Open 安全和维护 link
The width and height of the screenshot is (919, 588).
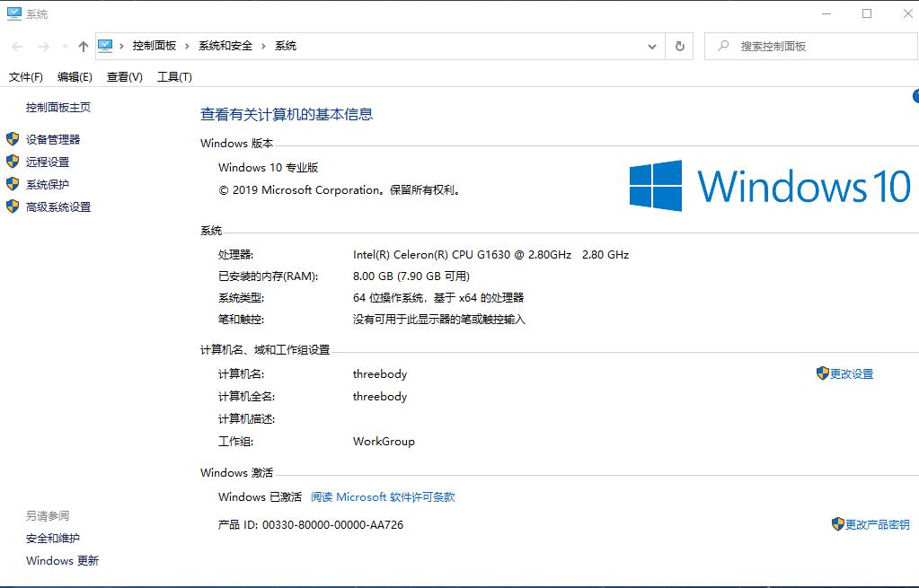point(53,539)
